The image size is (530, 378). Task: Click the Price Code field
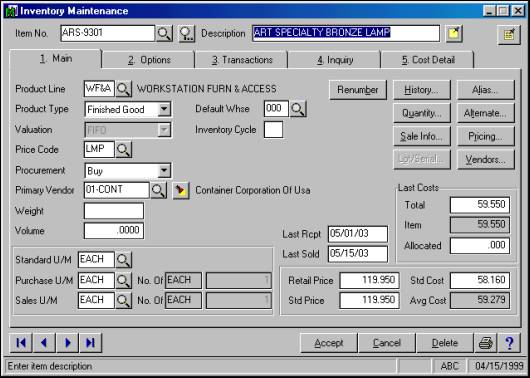point(99,149)
